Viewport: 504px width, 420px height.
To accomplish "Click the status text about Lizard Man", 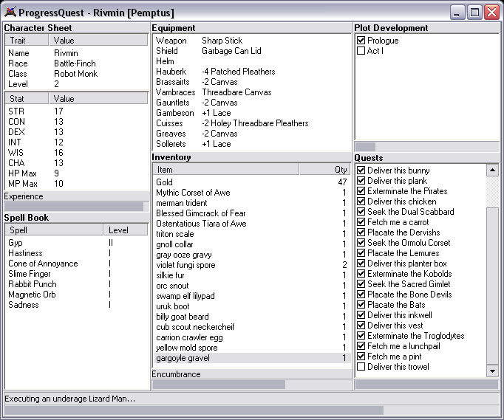I will 69,399.
